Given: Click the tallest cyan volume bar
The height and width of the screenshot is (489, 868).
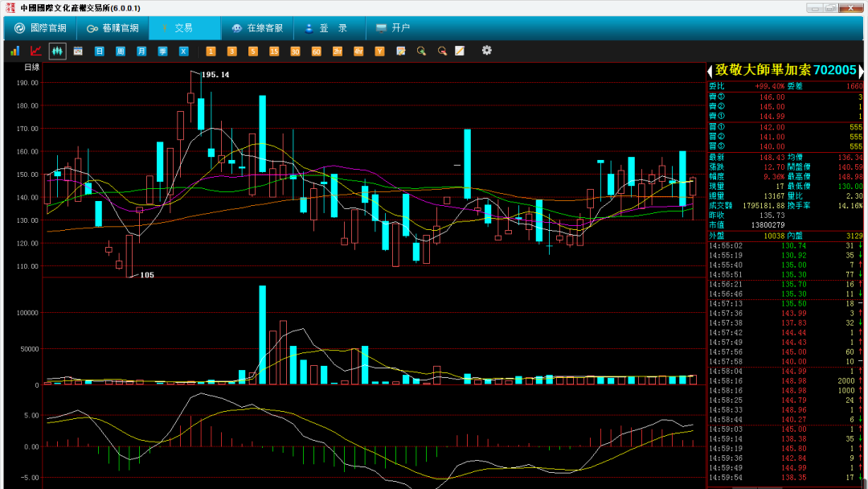Looking at the screenshot, I should pos(262,335).
